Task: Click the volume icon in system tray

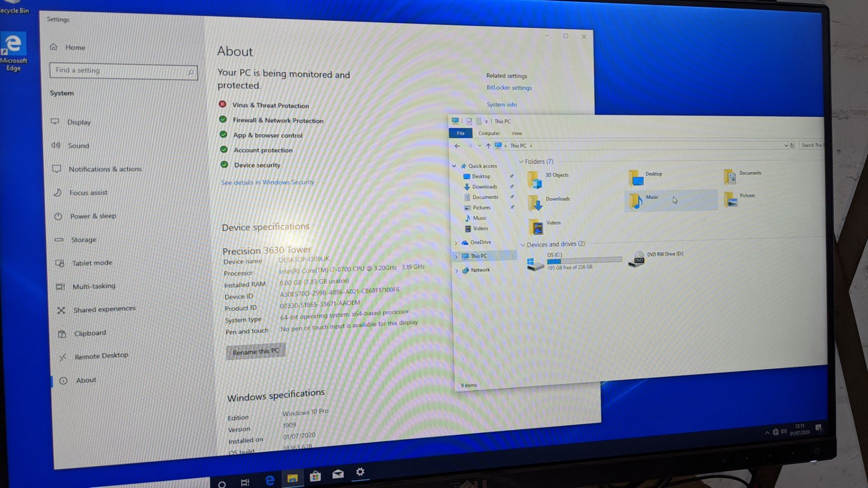Action: 783,432
